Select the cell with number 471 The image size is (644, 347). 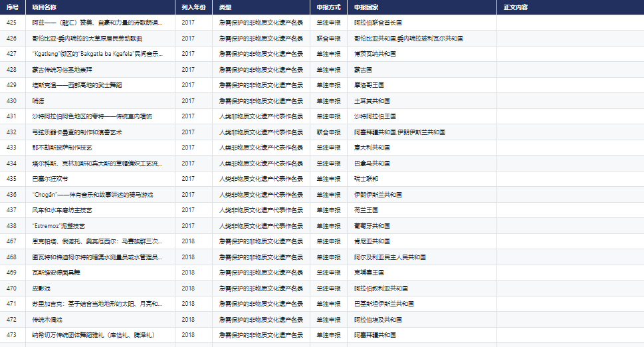click(11, 304)
